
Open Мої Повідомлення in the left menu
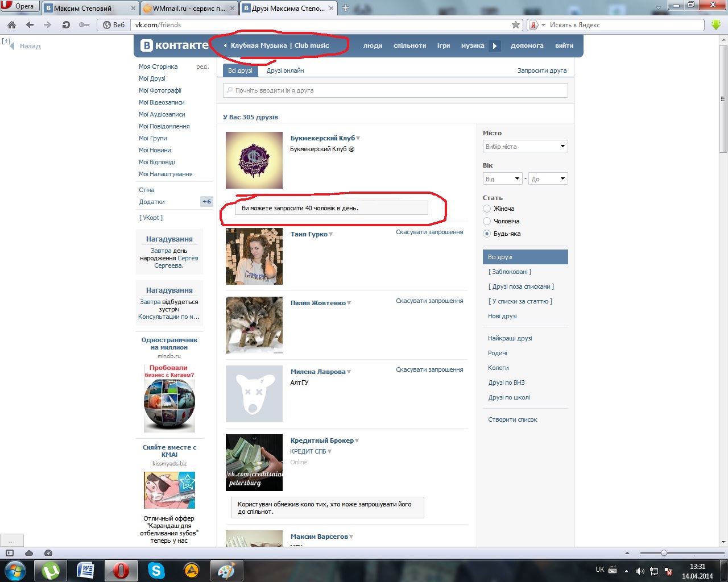164,126
